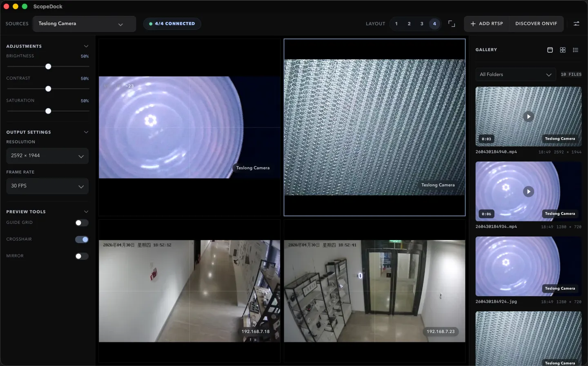Open the 260430184924.jpg thumbnail
This screenshot has height=366, width=588.
click(x=528, y=266)
